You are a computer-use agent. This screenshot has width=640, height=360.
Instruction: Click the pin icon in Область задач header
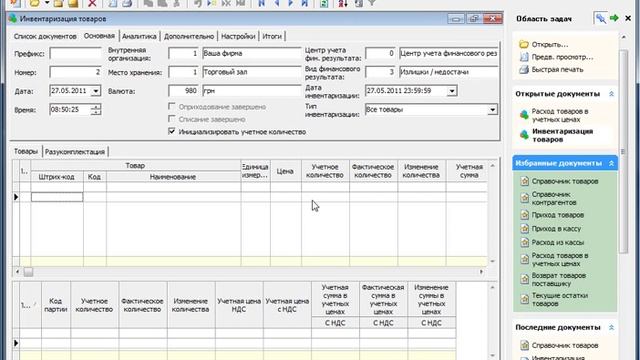(600, 18)
